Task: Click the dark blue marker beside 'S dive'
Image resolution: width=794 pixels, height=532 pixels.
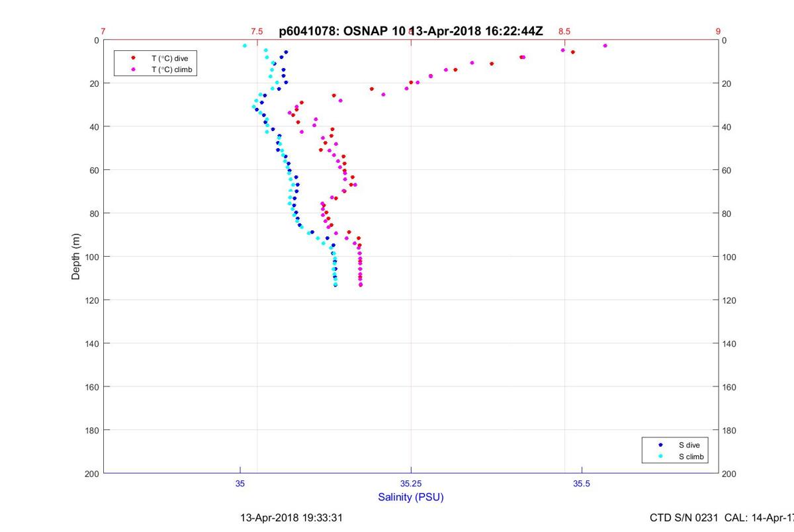Action: [x=660, y=445]
